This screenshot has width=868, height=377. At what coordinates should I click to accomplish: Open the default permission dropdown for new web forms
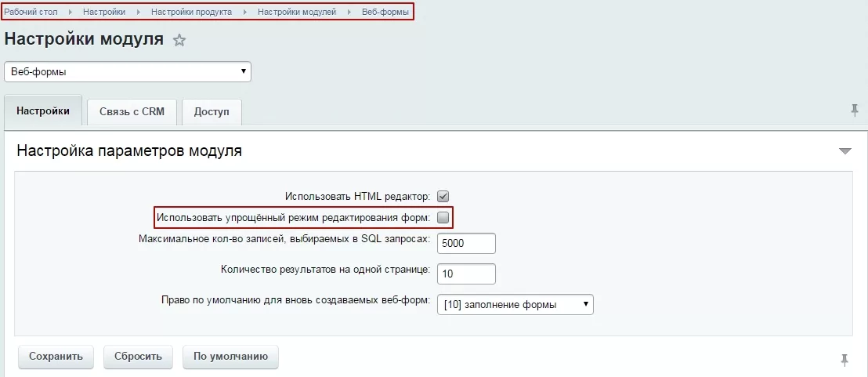pos(515,304)
